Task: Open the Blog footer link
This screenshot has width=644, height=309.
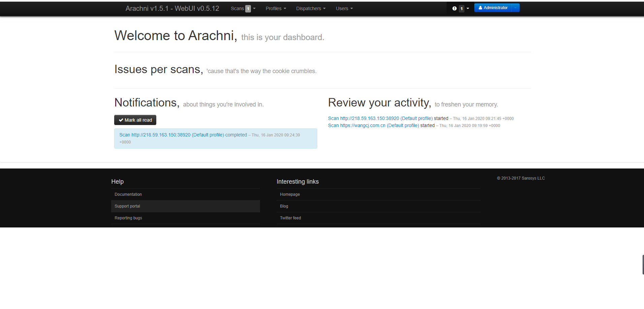Action: point(284,206)
